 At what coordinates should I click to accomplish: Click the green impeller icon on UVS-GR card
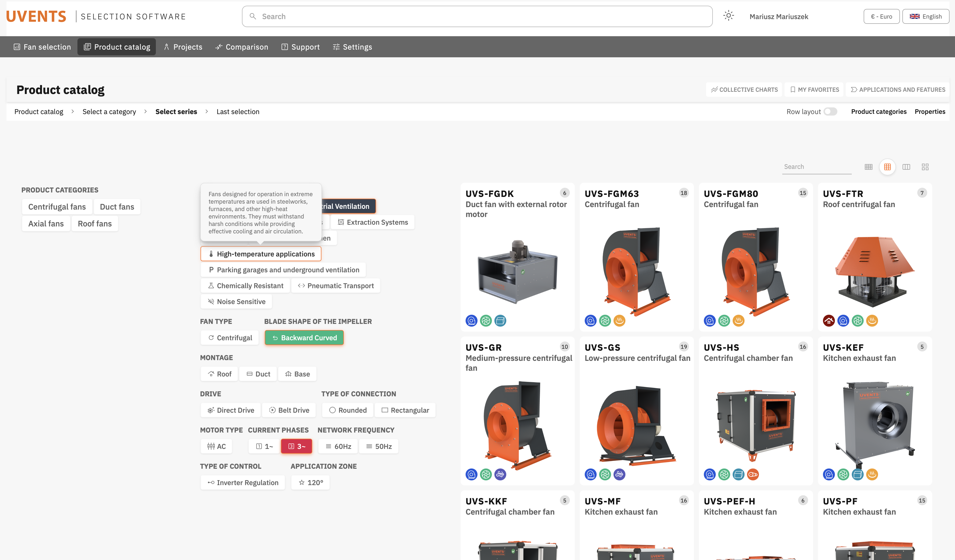click(x=486, y=474)
